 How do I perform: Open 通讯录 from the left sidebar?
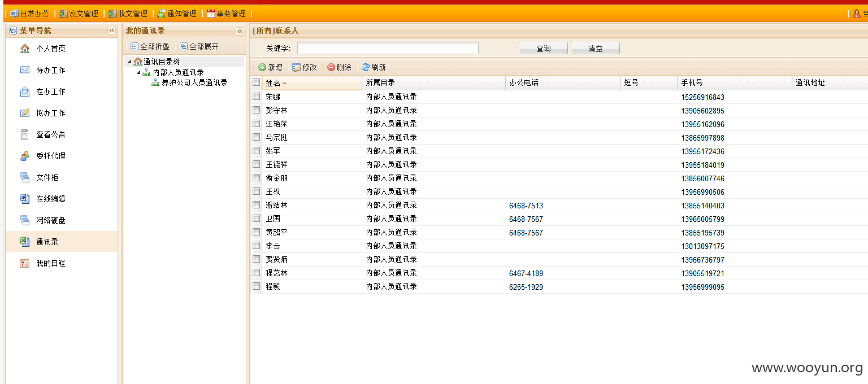47,241
